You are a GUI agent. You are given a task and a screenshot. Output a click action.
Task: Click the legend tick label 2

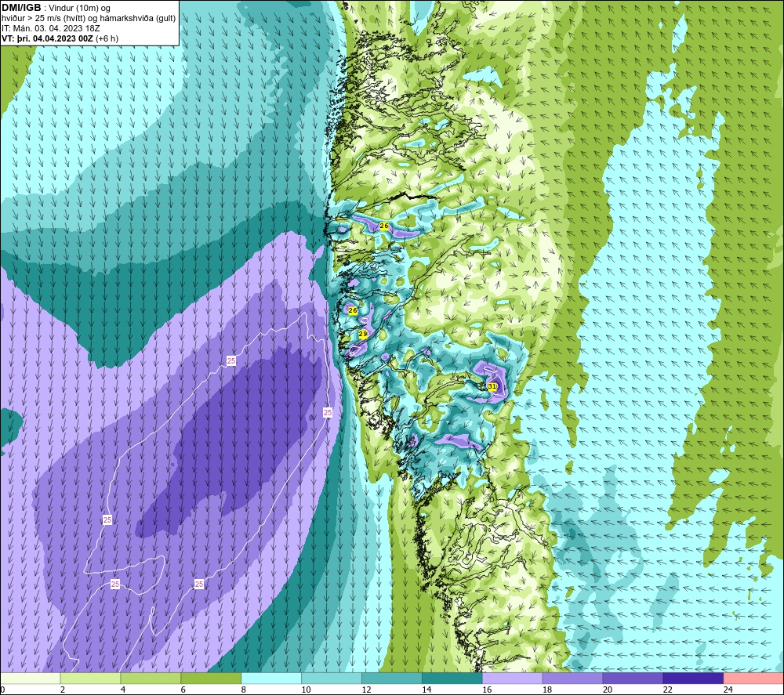tap(63, 690)
